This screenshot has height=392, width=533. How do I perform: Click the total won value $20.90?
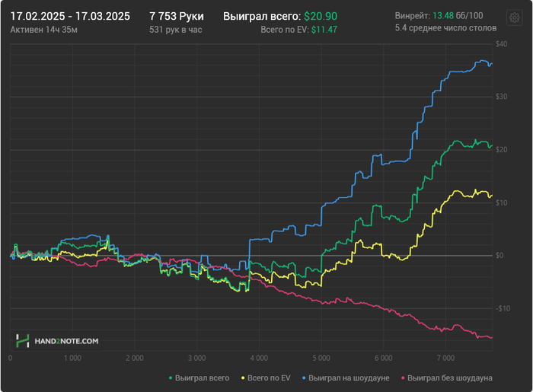point(321,16)
